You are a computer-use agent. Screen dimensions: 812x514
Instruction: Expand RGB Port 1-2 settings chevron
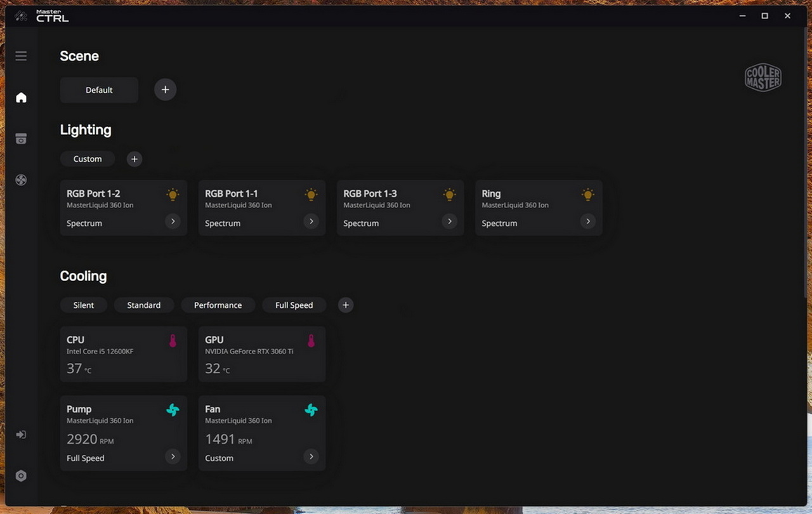pos(173,221)
